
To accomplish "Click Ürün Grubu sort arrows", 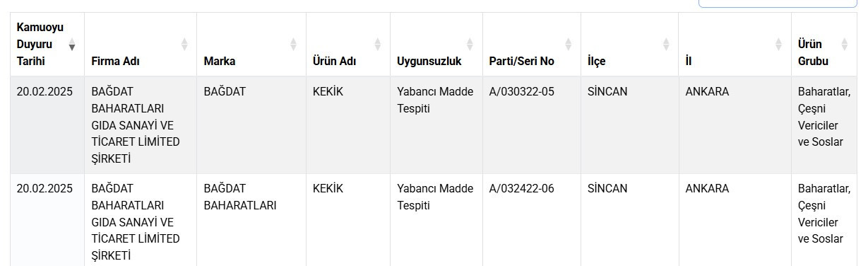I will point(845,45).
